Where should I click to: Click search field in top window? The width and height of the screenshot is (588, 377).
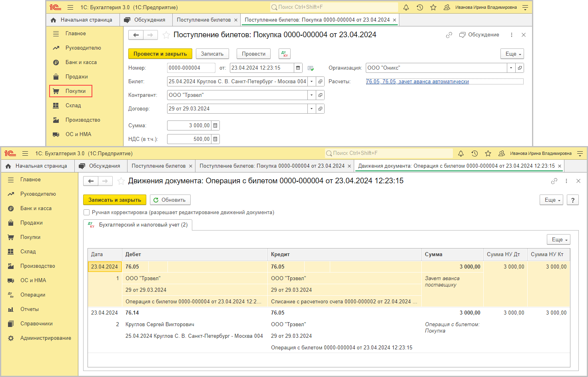coord(334,7)
